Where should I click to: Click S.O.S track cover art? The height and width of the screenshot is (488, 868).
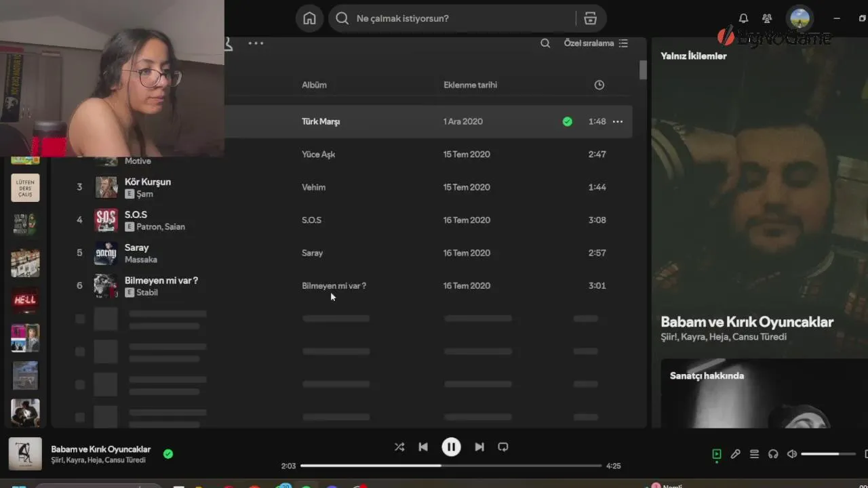(106, 220)
